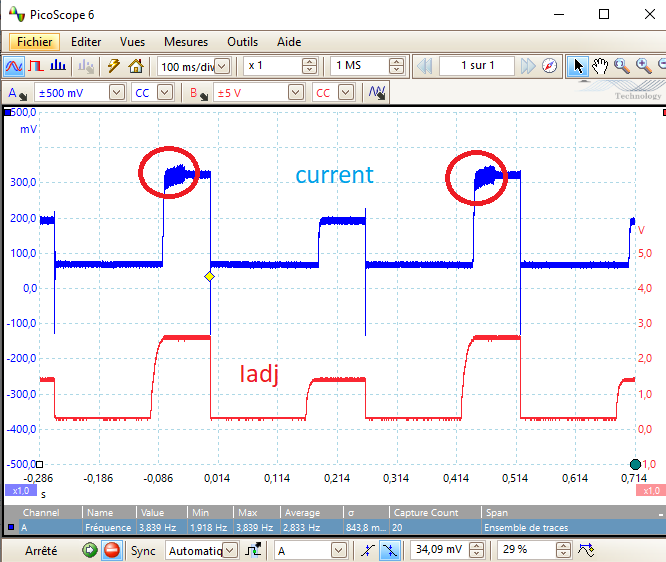Select the zoom in tool
This screenshot has width=666, height=562.
coord(643,66)
